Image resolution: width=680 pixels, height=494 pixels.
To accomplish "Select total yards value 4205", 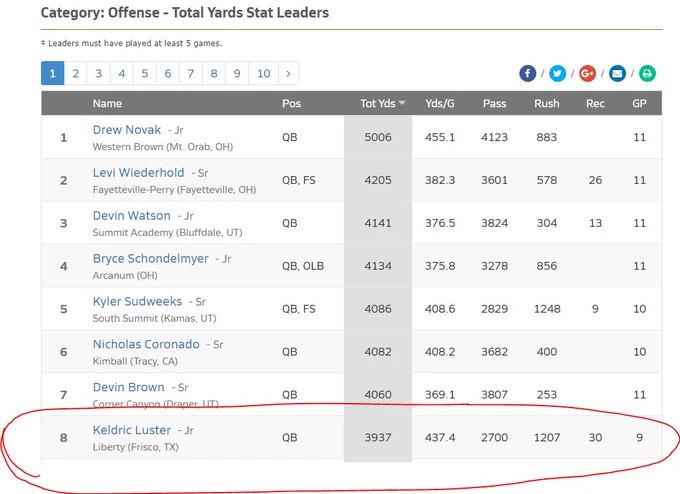I will [x=378, y=180].
